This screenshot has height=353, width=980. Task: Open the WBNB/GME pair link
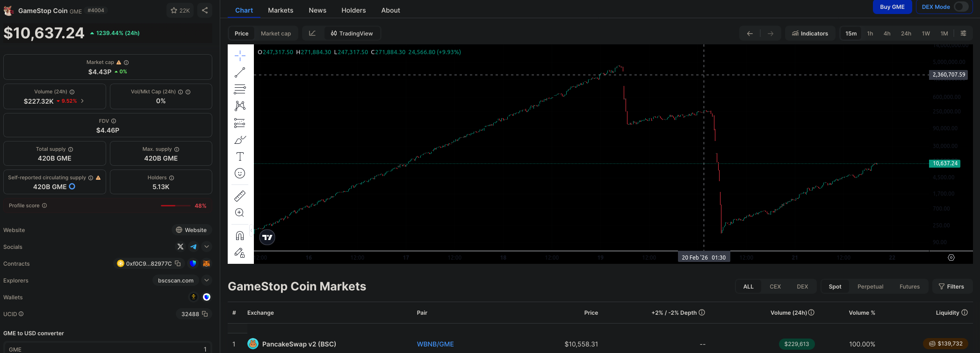435,344
